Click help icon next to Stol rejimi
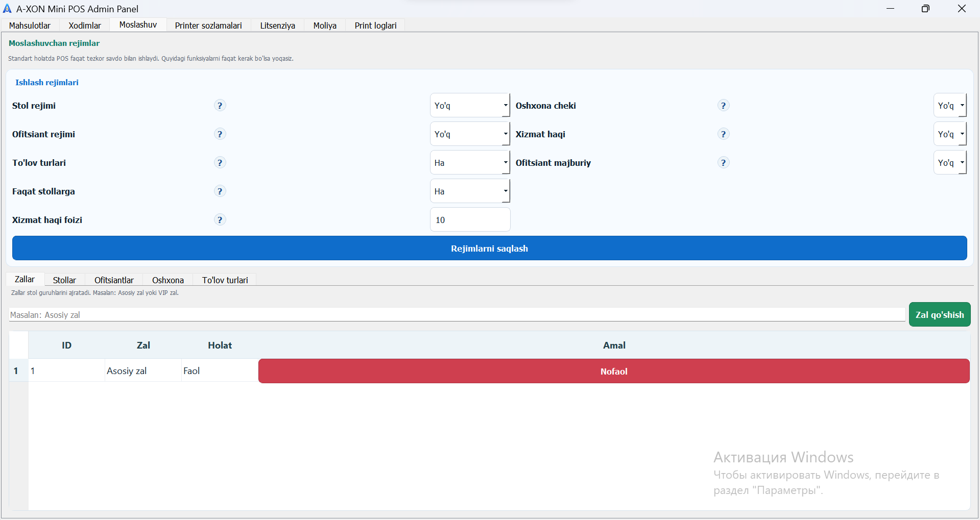This screenshot has width=980, height=520. [220, 106]
